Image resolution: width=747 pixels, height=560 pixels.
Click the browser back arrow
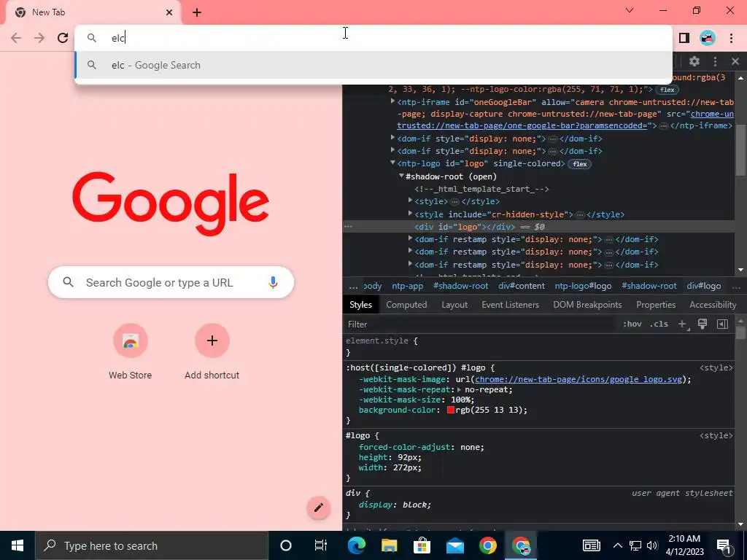16,38
